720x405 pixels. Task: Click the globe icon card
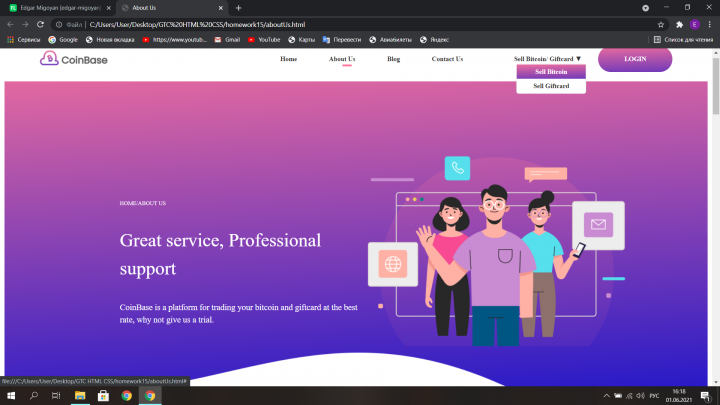(393, 264)
